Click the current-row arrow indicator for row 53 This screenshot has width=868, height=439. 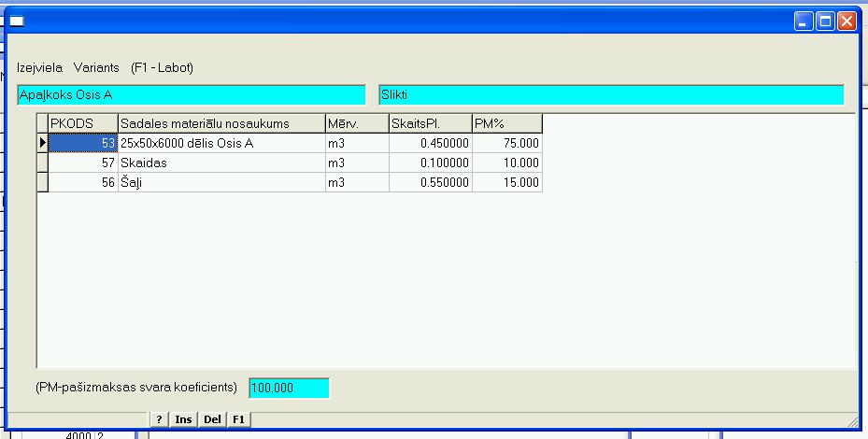[x=43, y=144]
